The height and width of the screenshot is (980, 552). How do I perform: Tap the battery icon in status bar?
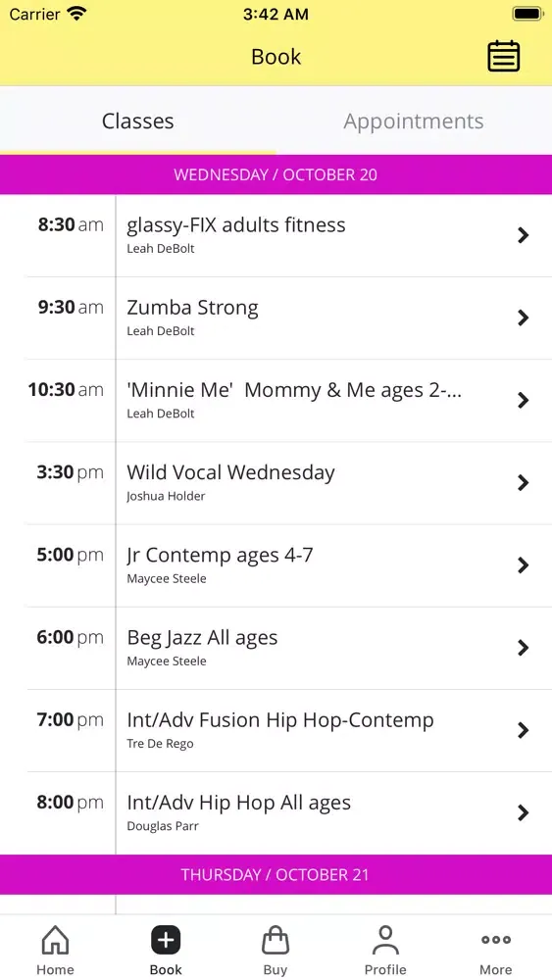527,14
